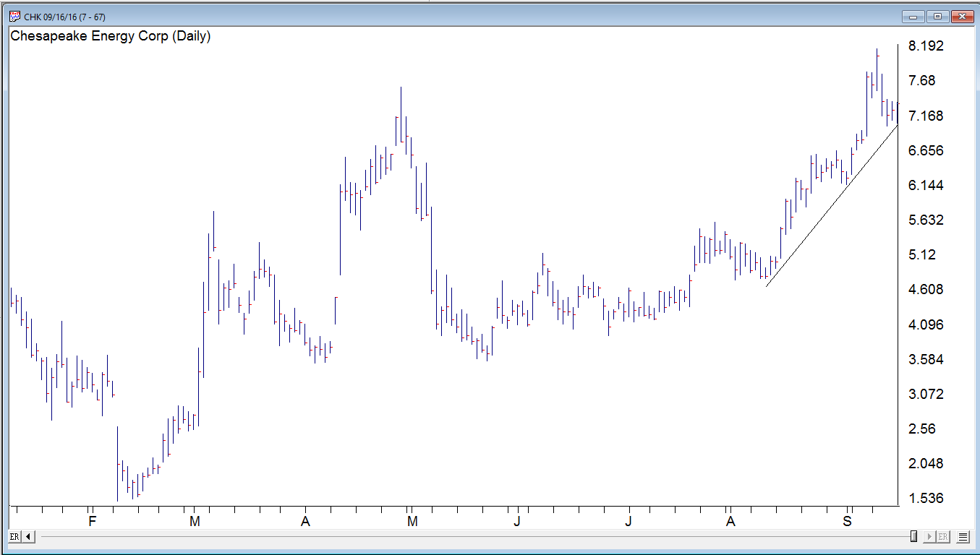The height and width of the screenshot is (555, 980).
Task: Click the 3.072 price axis label
Action: point(926,394)
